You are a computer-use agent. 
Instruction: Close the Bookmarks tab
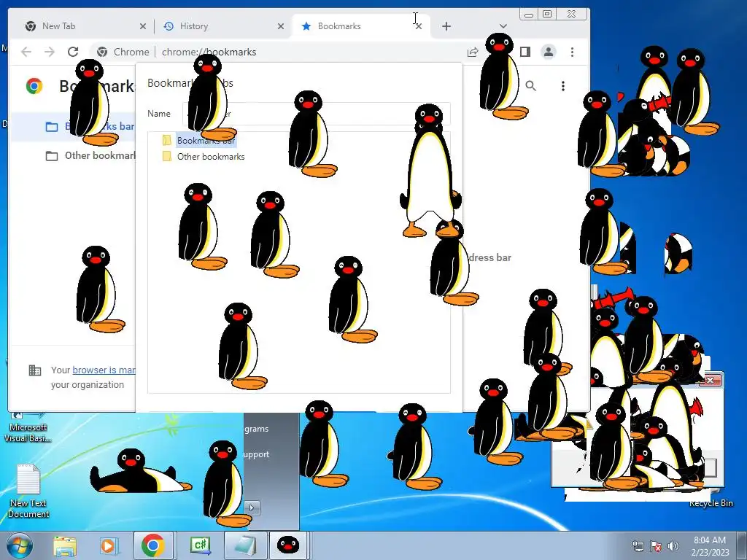coord(418,27)
